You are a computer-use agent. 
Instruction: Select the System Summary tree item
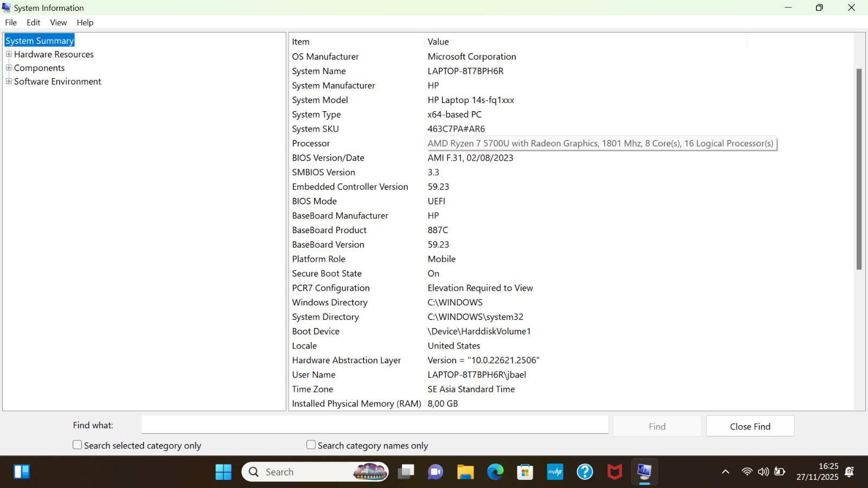tap(39, 41)
